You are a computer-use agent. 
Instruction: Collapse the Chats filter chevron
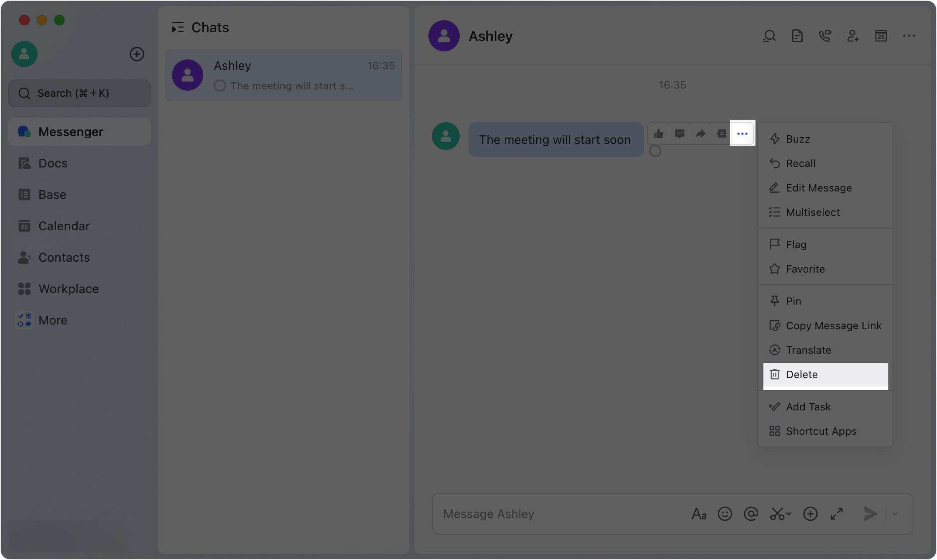(178, 27)
